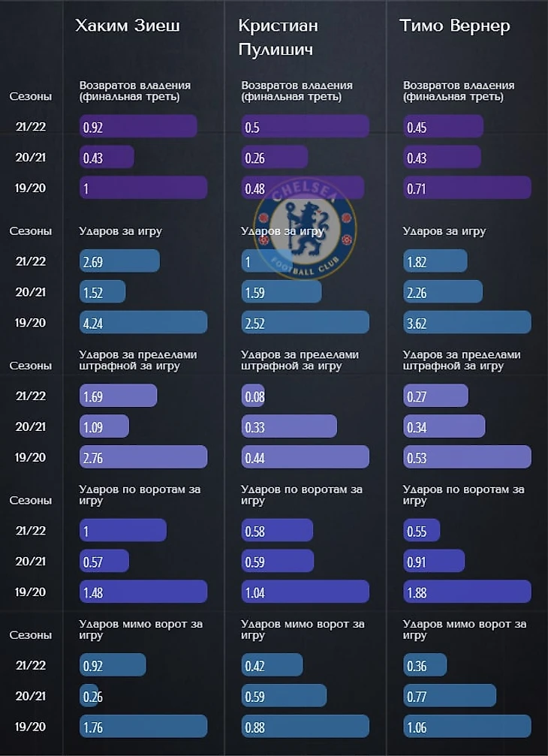Click the Chelsea Football Club crest
Image resolution: width=548 pixels, height=756 pixels.
pyautogui.click(x=305, y=225)
